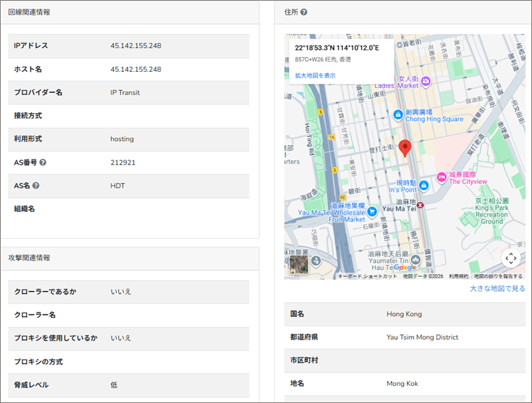
Task: Click the Ladies' Market camera marker
Action: [x=426, y=81]
